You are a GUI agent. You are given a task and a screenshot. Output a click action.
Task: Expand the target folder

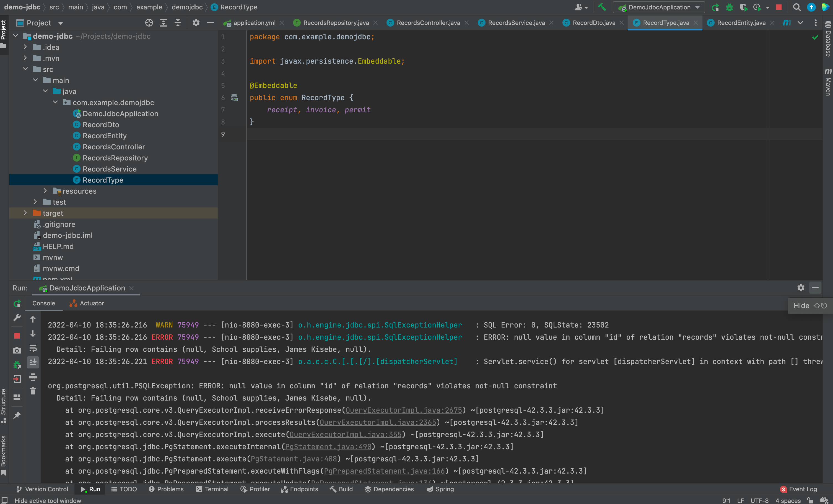(25, 213)
